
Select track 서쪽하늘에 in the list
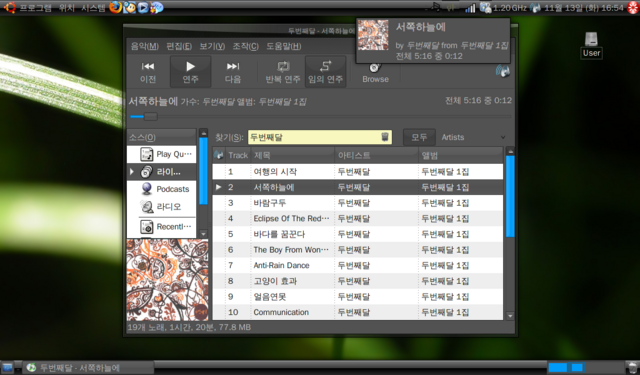pyautogui.click(x=358, y=187)
